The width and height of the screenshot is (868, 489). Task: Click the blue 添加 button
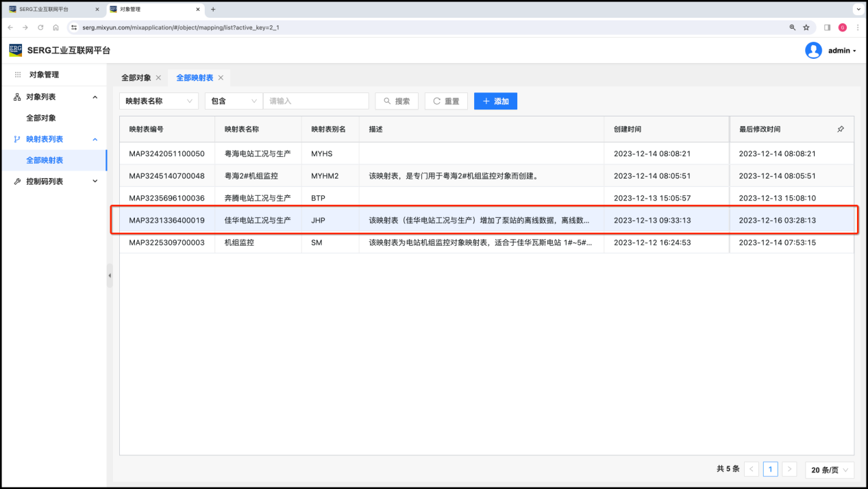[x=495, y=101]
